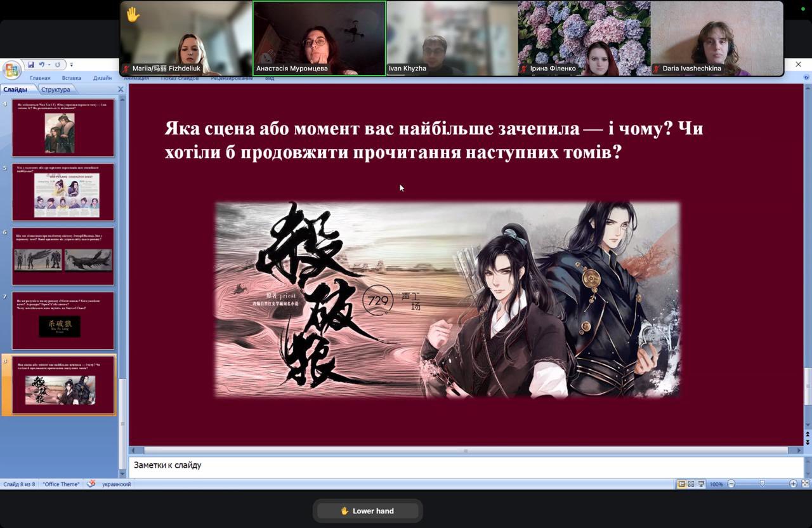Screen dimensions: 812x528
Task: Close the PowerPoint window with X
Action: (x=798, y=65)
